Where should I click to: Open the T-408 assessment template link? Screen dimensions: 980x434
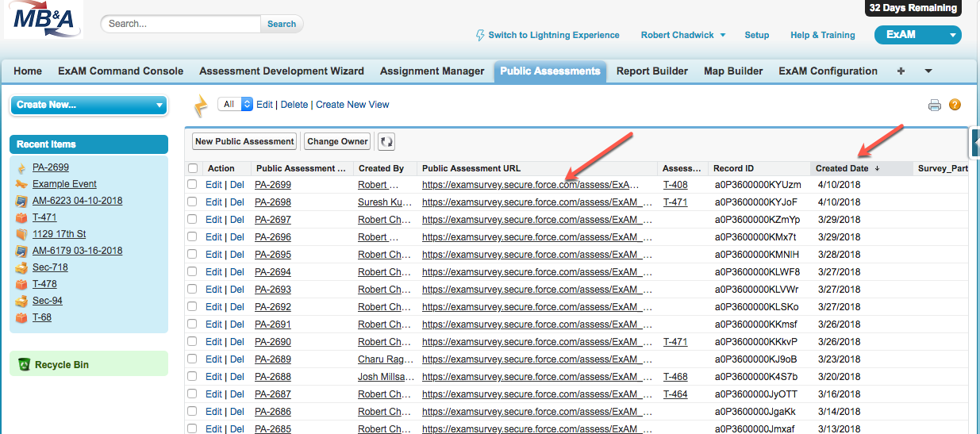pyautogui.click(x=675, y=185)
